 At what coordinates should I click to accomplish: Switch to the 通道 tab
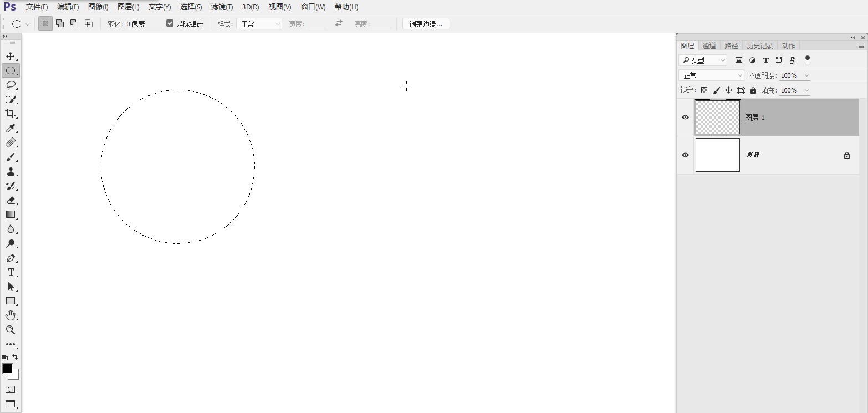(x=709, y=45)
